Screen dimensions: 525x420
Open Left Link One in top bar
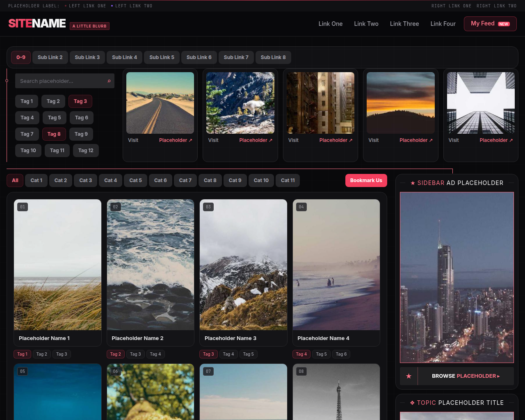pyautogui.click(x=87, y=6)
